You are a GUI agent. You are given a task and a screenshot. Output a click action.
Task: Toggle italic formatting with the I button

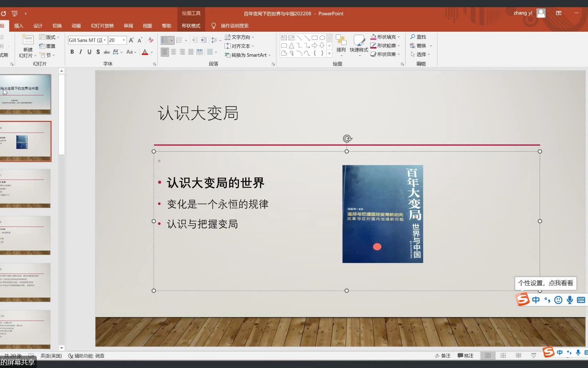tap(81, 52)
